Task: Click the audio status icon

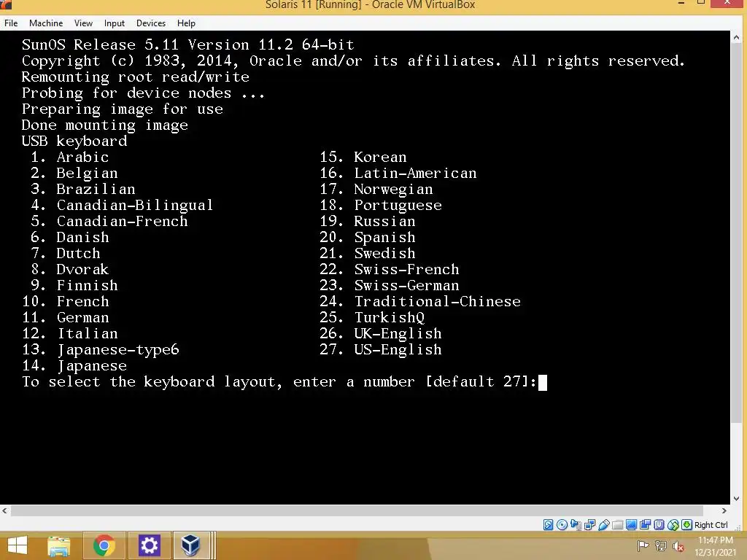Action: coord(576,525)
